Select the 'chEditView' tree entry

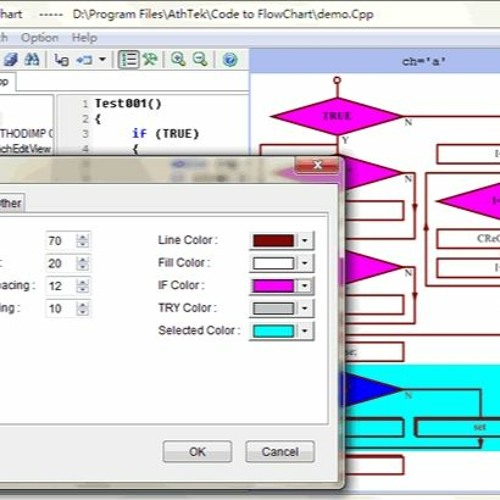pos(25,149)
